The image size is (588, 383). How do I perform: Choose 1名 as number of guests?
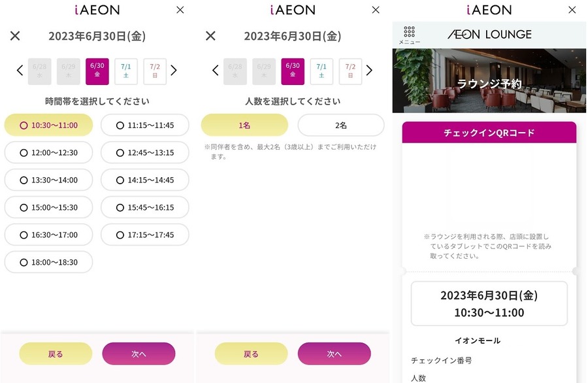click(x=244, y=125)
